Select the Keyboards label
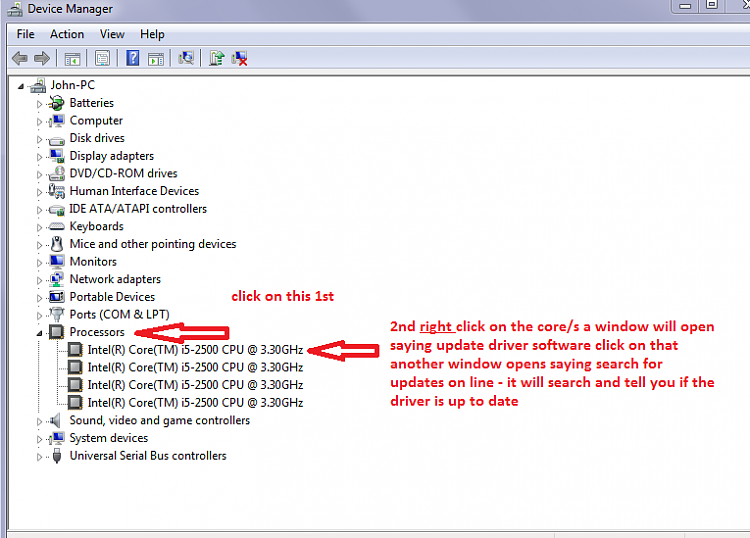750x538 pixels. pos(97,226)
